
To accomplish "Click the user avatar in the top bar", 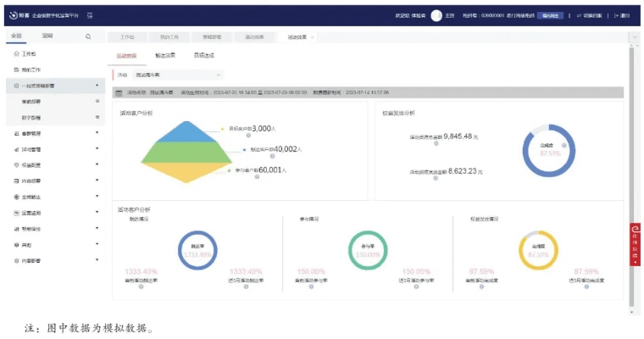I will click(x=436, y=15).
